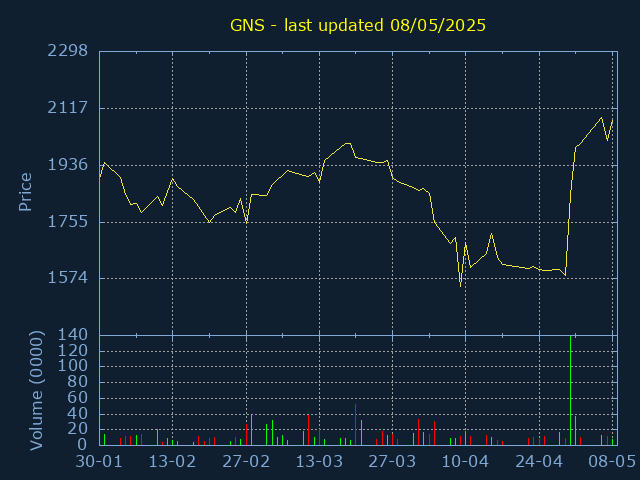
Task: Click the date label 27-02
Action: [x=246, y=462]
